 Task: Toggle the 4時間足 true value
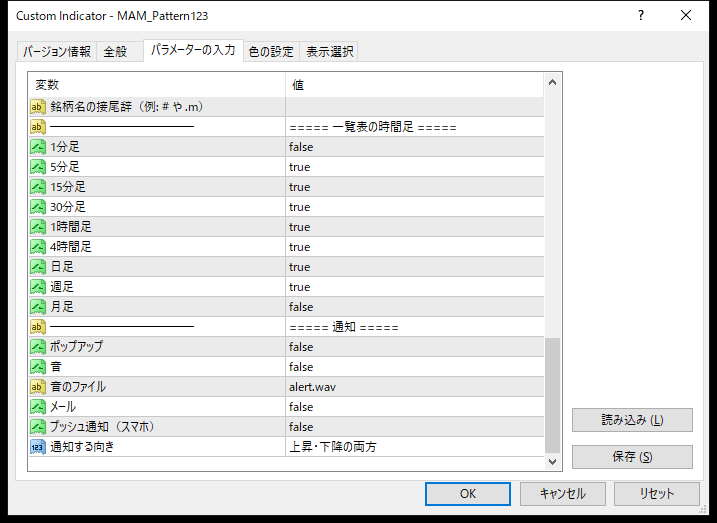click(x=415, y=247)
